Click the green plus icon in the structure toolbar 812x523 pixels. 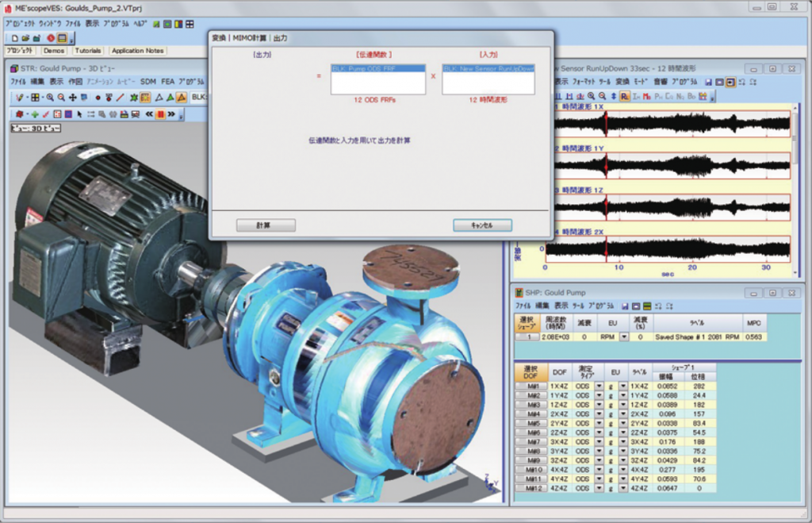(x=34, y=113)
